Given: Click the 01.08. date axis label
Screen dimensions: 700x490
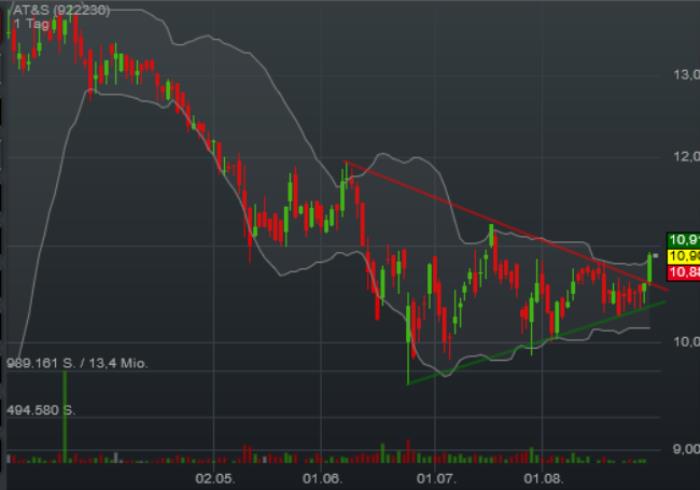Looking at the screenshot, I should (x=543, y=479).
